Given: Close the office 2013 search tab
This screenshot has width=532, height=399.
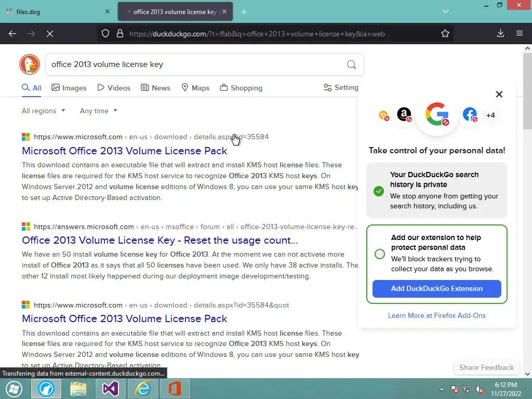Looking at the screenshot, I should pos(224,11).
